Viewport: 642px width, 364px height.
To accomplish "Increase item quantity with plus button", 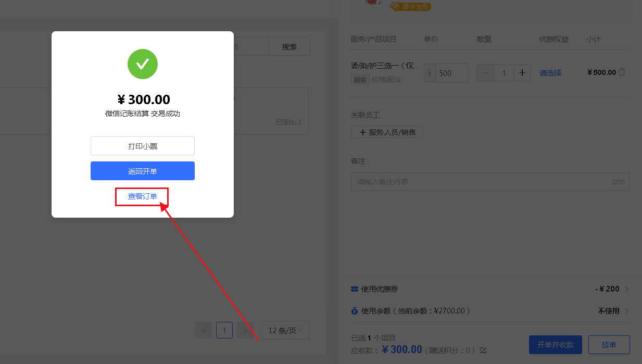I will pyautogui.click(x=522, y=73).
